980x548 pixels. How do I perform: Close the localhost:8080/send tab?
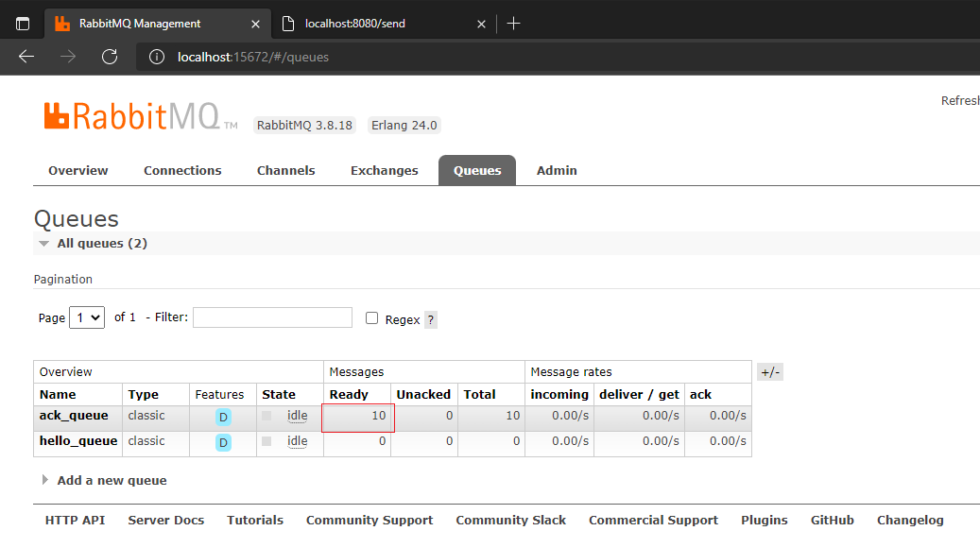coord(481,24)
